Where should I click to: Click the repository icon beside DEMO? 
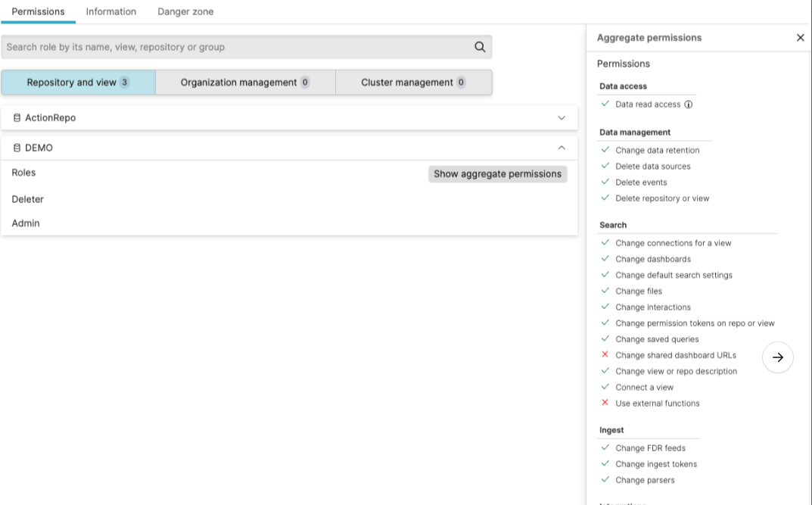pos(16,147)
